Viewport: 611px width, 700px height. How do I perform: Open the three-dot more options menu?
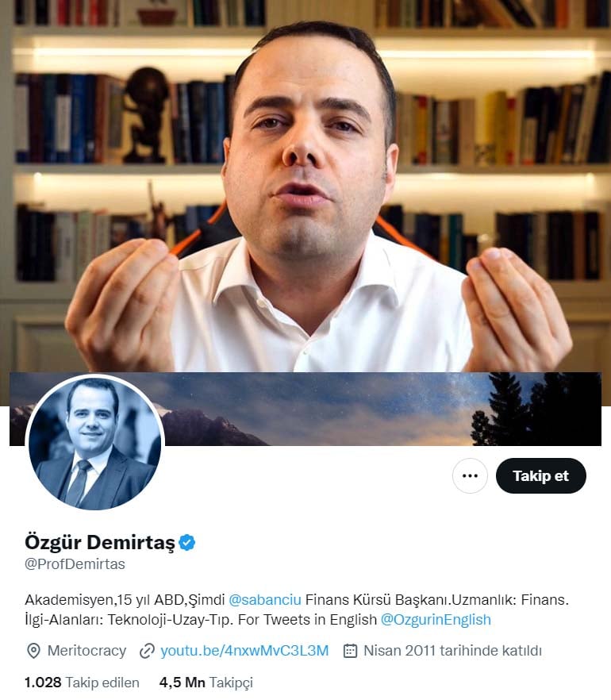470,475
